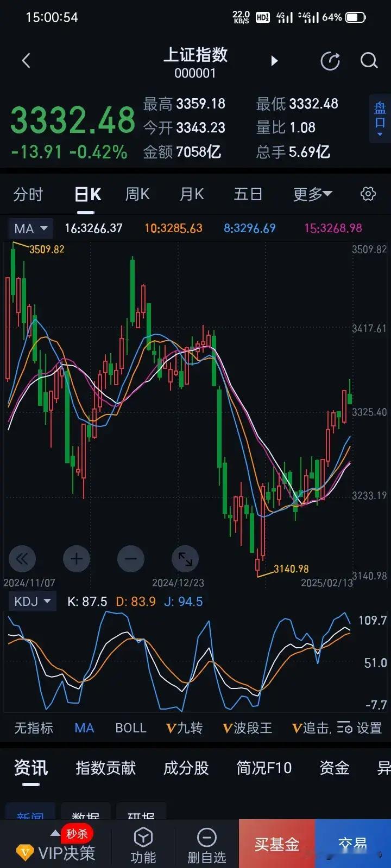Open search with magnifier icon
This screenshot has height=868, width=391.
pyautogui.click(x=369, y=60)
